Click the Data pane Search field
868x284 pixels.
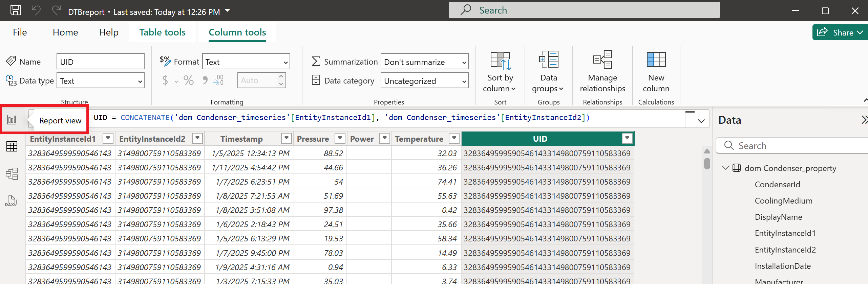point(792,145)
